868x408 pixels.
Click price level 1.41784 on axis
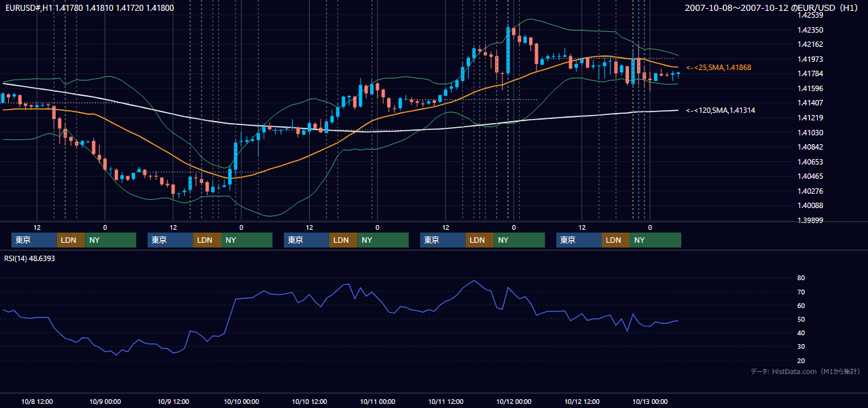pos(810,73)
